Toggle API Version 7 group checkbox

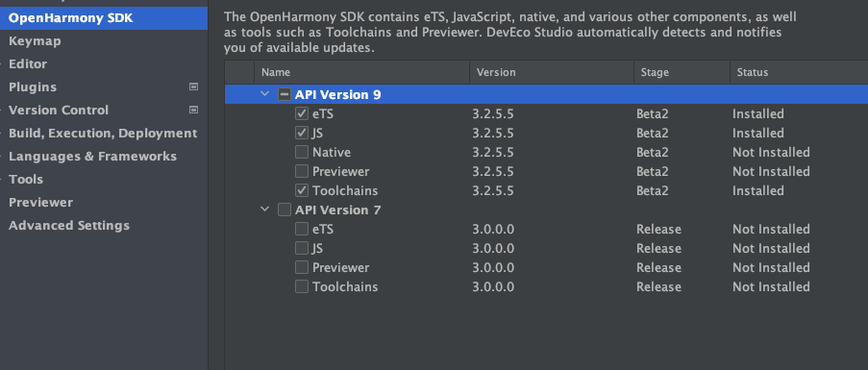pos(284,210)
